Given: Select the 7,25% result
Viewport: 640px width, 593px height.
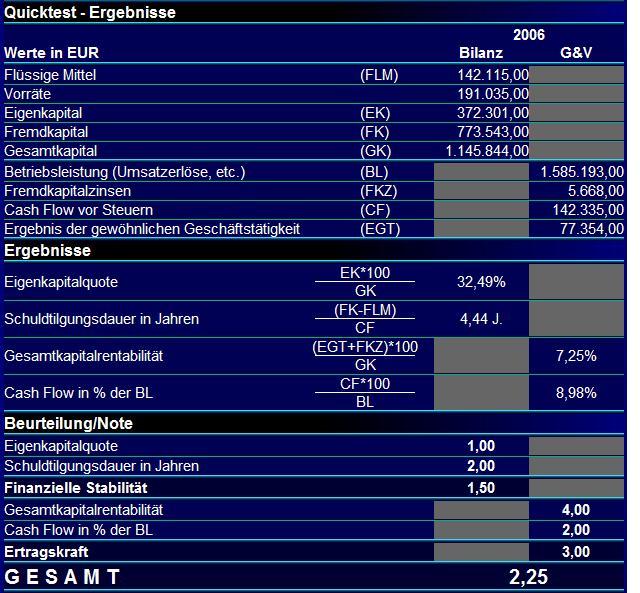Looking at the screenshot, I should (x=576, y=356).
